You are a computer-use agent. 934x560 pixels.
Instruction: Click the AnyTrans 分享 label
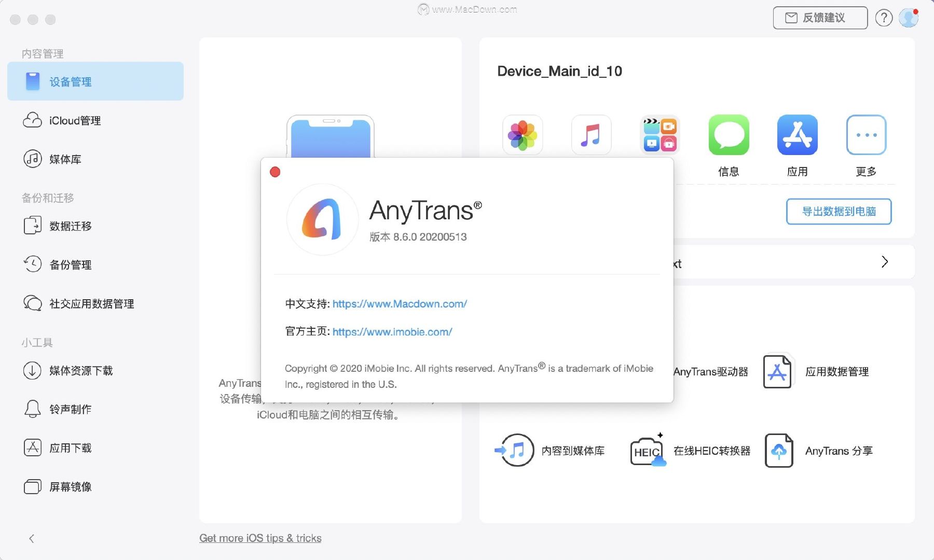[x=839, y=451]
